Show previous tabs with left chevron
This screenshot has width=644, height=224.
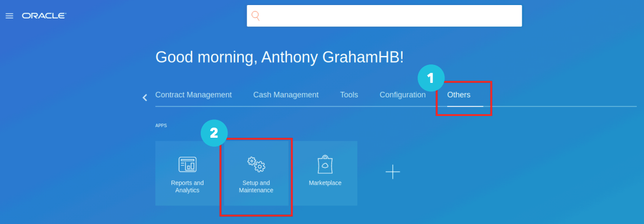145,97
